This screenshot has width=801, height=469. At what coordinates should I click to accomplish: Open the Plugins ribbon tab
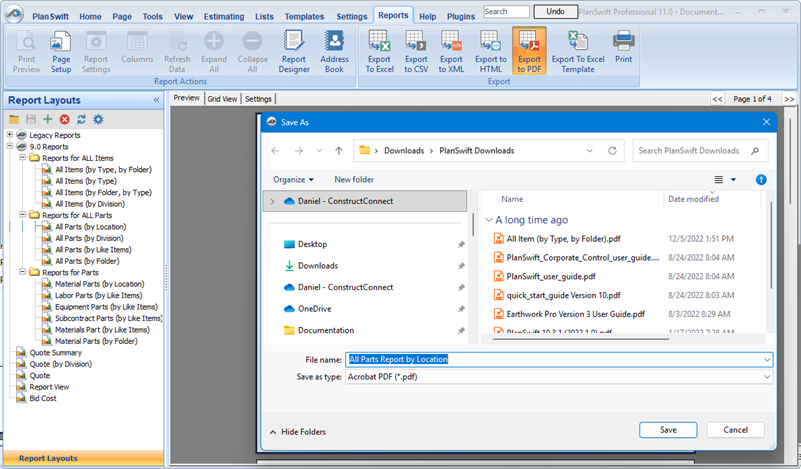point(461,16)
